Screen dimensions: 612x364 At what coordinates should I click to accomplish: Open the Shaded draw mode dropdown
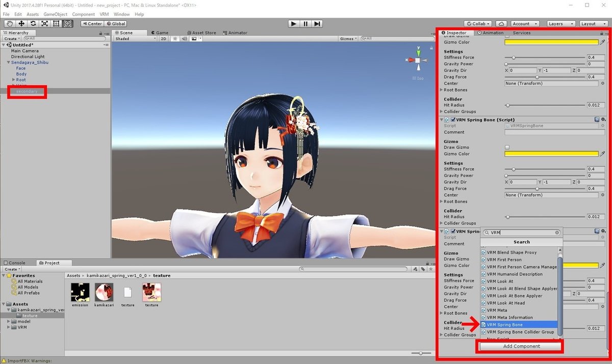click(x=136, y=39)
